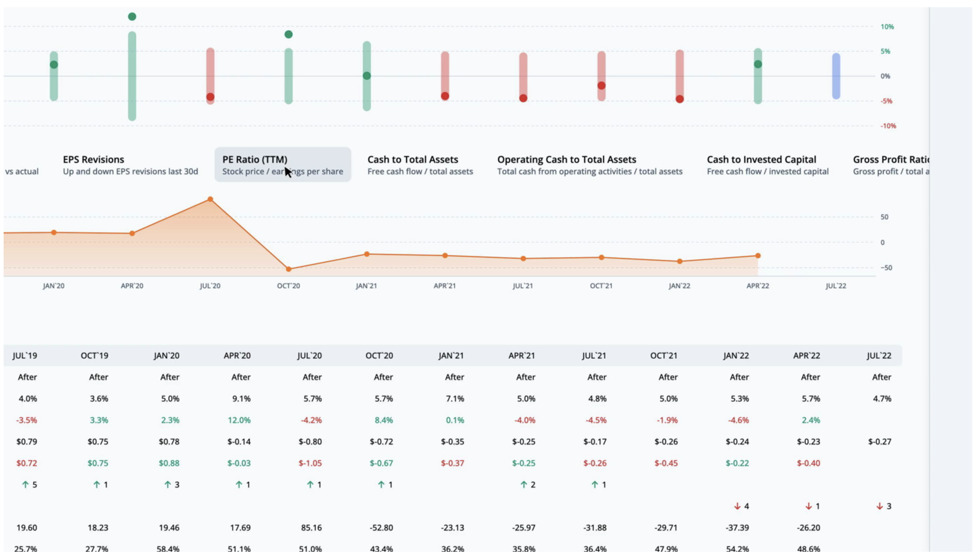This screenshot has width=980, height=559.
Task: Click the down arrow in APR'22 column
Action: [x=808, y=506]
